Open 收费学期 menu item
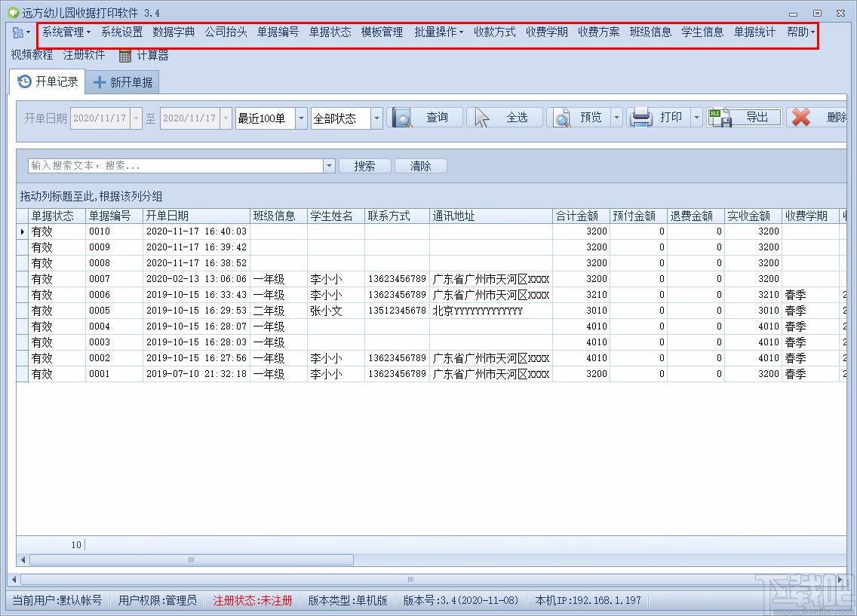Image resolution: width=857 pixels, height=616 pixels. [546, 32]
